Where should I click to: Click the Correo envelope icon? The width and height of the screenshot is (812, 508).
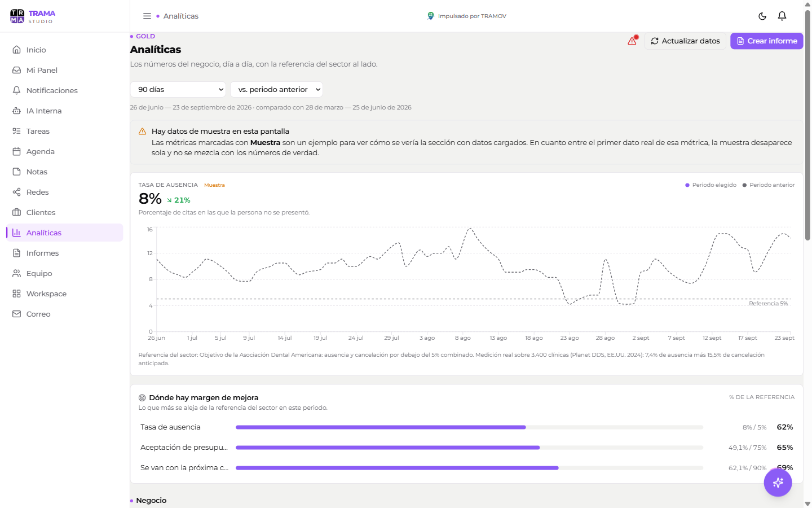(17, 314)
